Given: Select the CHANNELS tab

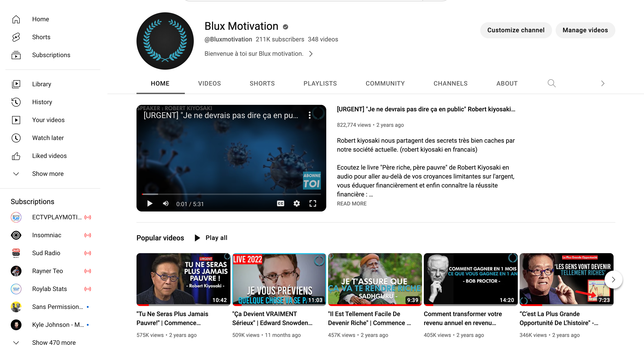Looking at the screenshot, I should 450,84.
